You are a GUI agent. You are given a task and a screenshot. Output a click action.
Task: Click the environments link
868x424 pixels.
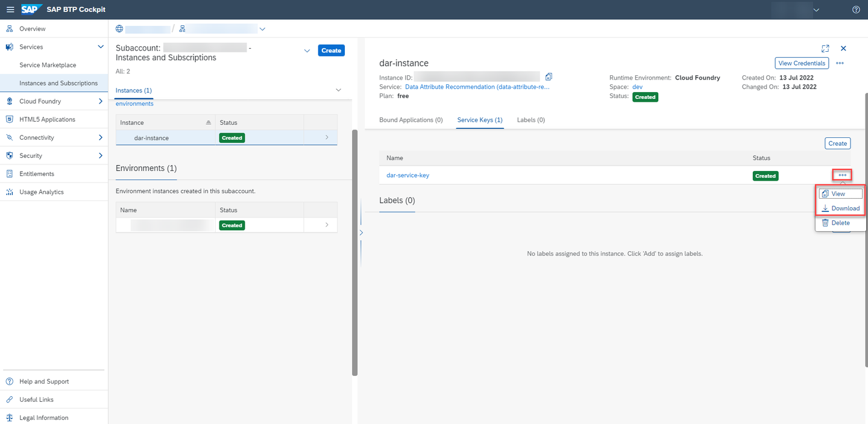click(x=134, y=104)
